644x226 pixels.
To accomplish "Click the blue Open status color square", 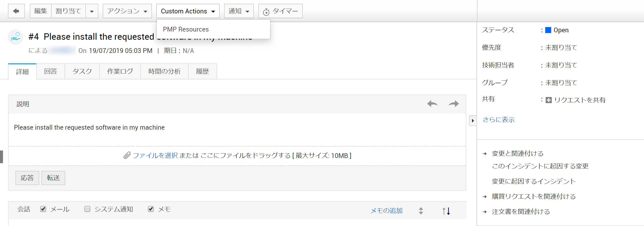I will click(548, 30).
